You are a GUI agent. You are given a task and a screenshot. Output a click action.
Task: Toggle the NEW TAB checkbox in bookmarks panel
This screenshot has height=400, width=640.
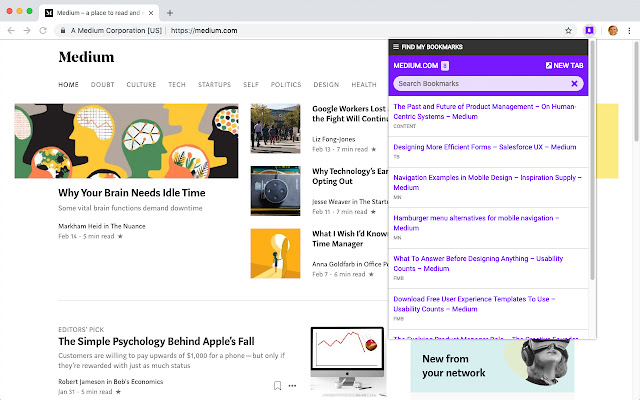click(549, 65)
